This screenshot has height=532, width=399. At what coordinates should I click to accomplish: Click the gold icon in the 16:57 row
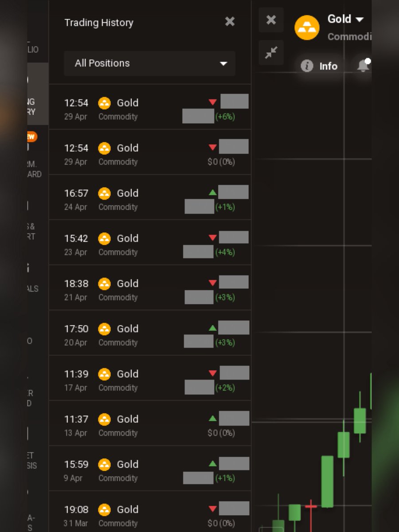[104, 193]
